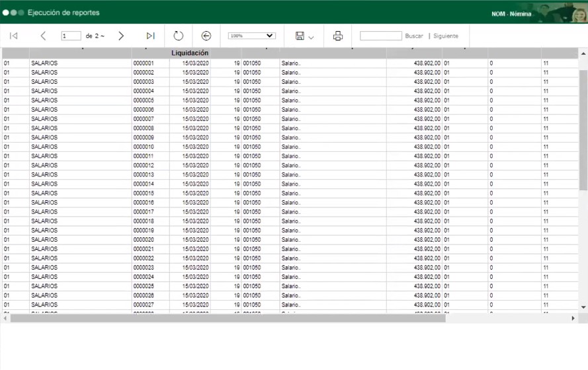Click the save/export disk icon
The image size is (588, 370).
(300, 36)
